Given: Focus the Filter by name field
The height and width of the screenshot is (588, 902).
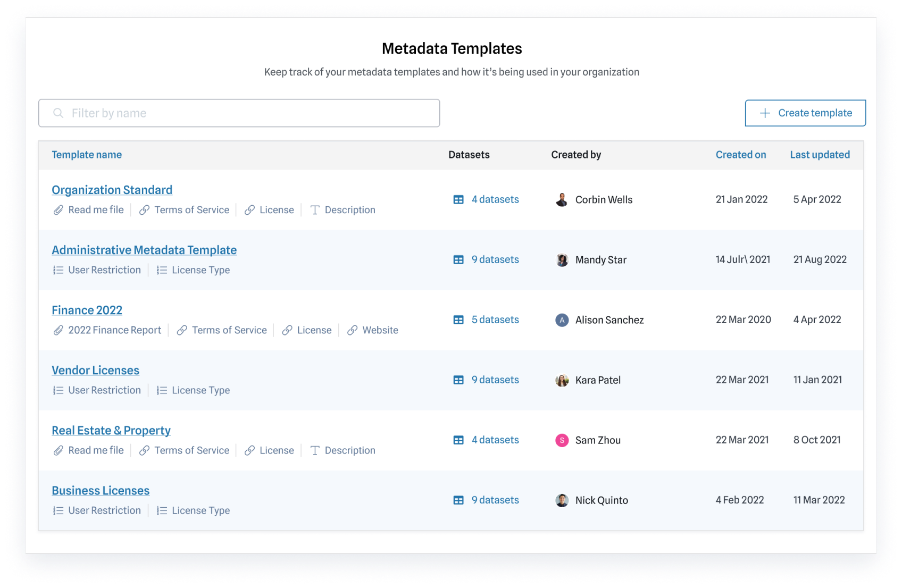Looking at the screenshot, I should (239, 113).
